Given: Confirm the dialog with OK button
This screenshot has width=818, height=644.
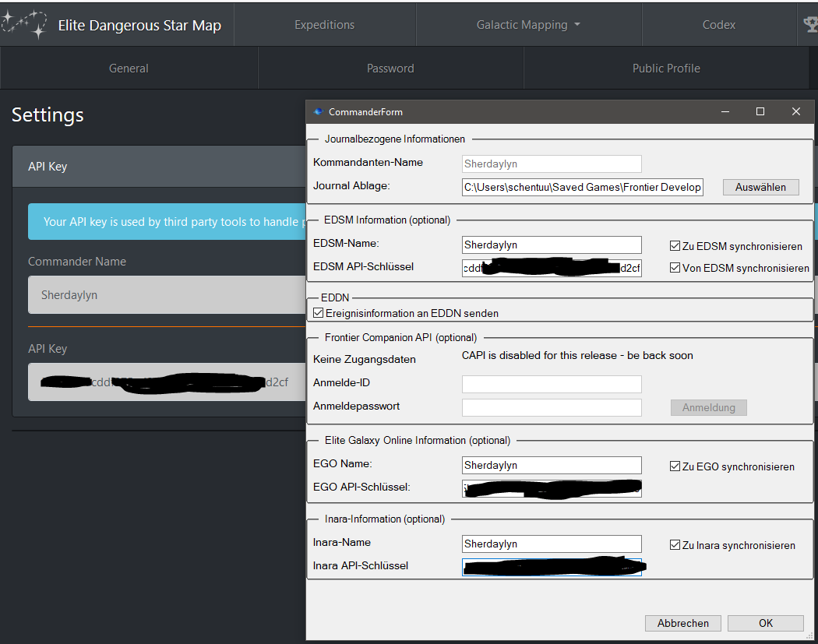Looking at the screenshot, I should [x=765, y=623].
